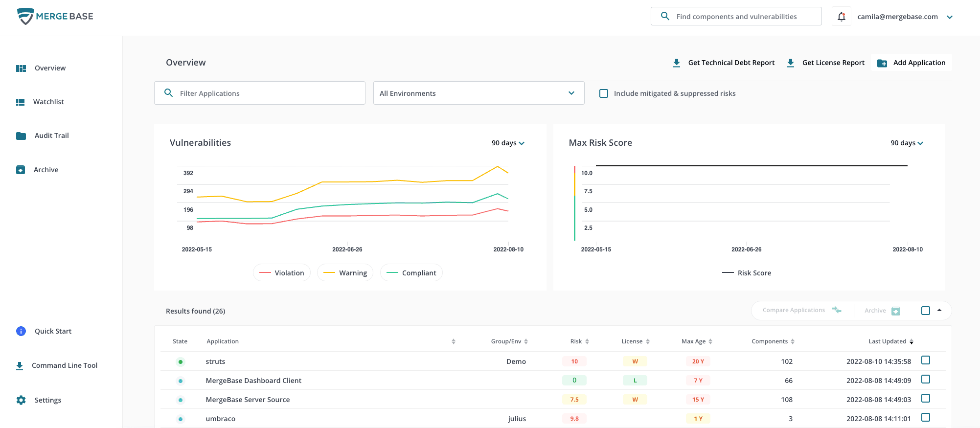Click the Archive box icon in sidebar
Viewport: 980px width, 428px height.
tap(21, 170)
